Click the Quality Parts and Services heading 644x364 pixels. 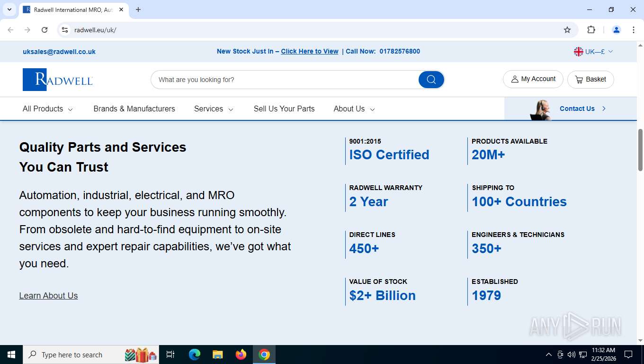pos(103,157)
